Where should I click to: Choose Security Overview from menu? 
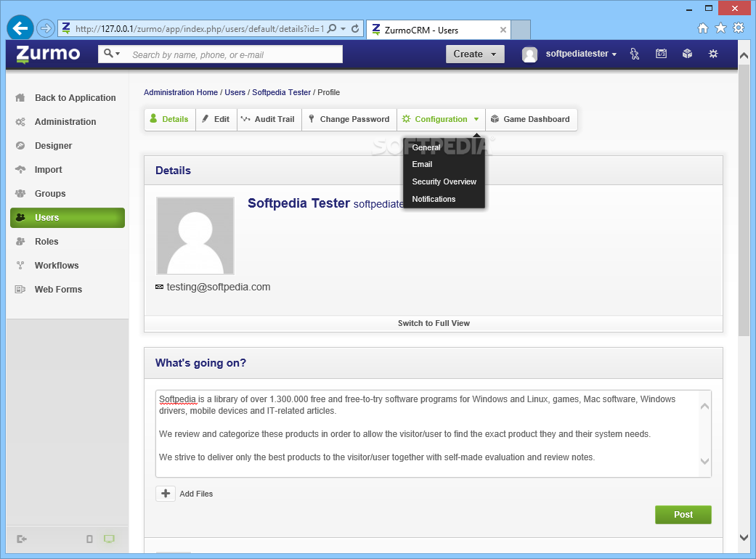point(444,181)
